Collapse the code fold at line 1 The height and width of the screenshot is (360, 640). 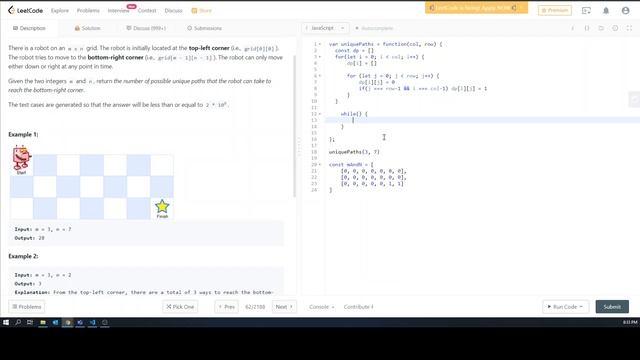(320, 44)
